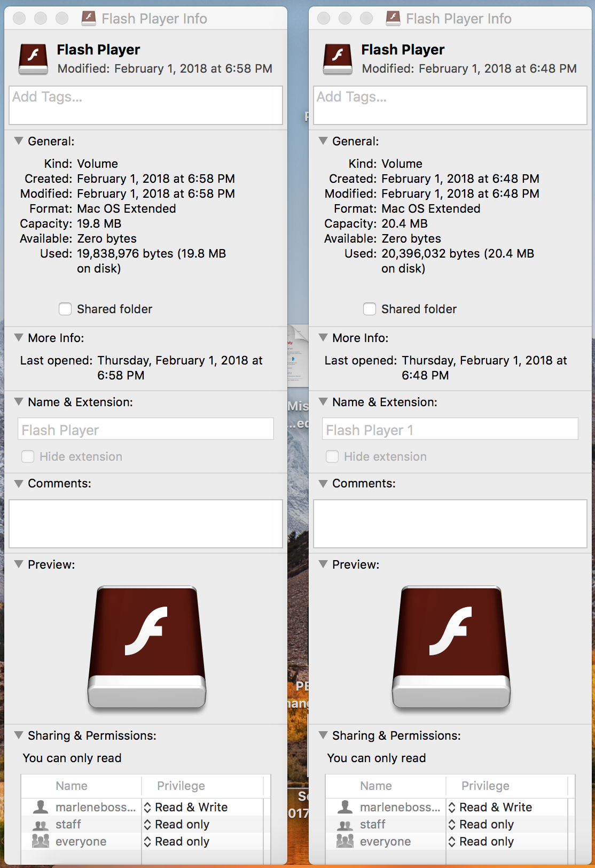Open staff Read only privilege menu, left window
595x868 pixels.
pos(177,824)
